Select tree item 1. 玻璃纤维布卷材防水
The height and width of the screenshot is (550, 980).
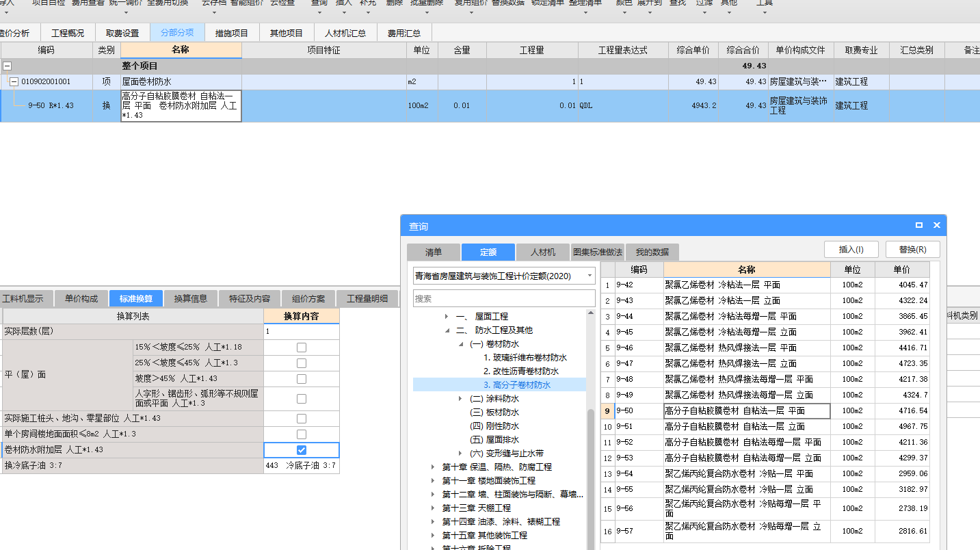pos(525,358)
